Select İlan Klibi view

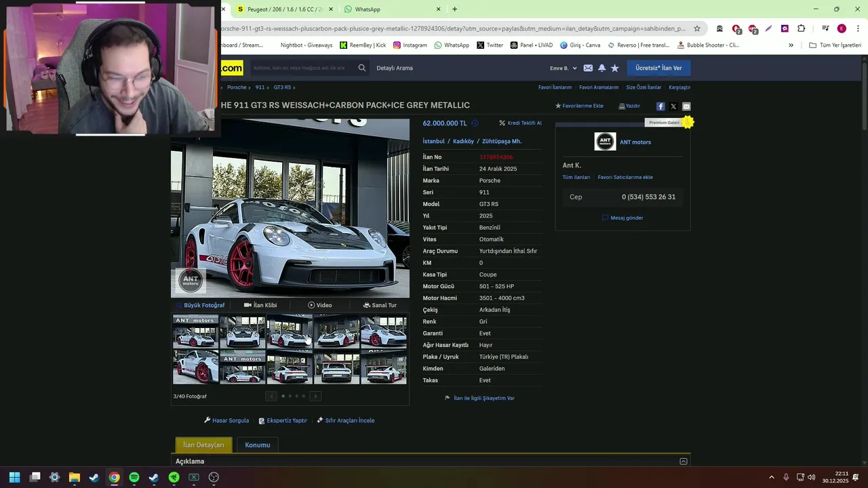tap(260, 305)
